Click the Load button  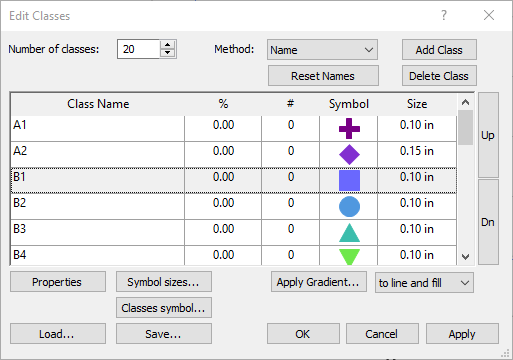click(x=58, y=333)
